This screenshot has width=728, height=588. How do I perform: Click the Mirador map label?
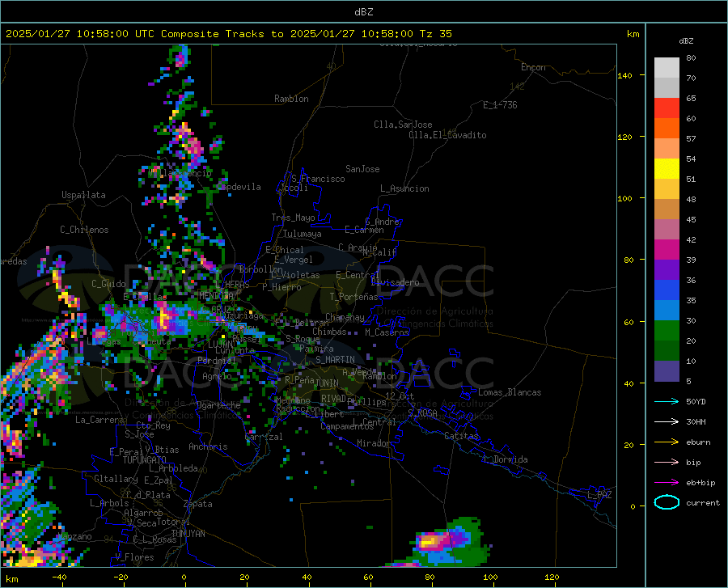pyautogui.click(x=373, y=443)
